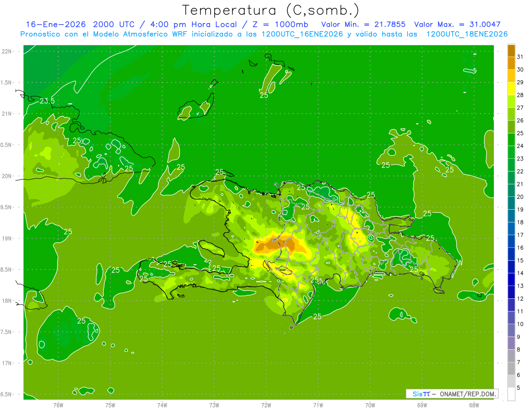Click the '75W' longitude axis label
This screenshot has width=532, height=411.
tap(110, 405)
